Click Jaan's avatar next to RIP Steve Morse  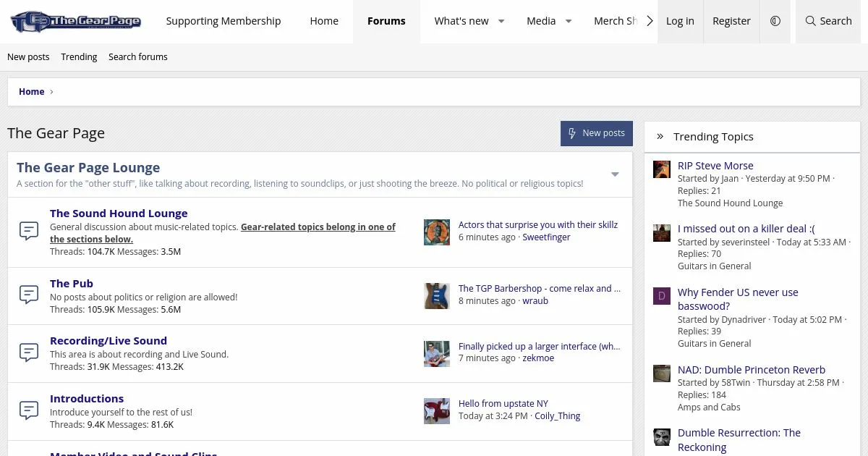(x=662, y=169)
